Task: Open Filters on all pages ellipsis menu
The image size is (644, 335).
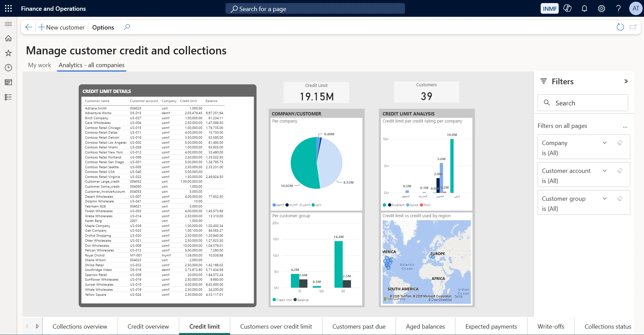Action: [x=625, y=127]
